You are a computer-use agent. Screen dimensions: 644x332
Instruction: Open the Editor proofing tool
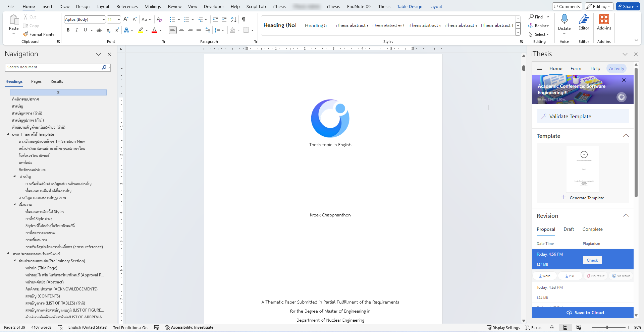pos(584,22)
